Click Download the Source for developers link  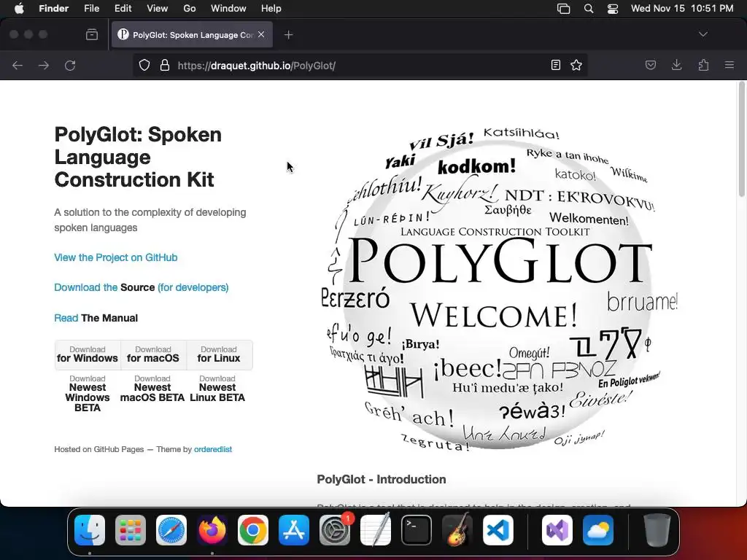tap(142, 287)
